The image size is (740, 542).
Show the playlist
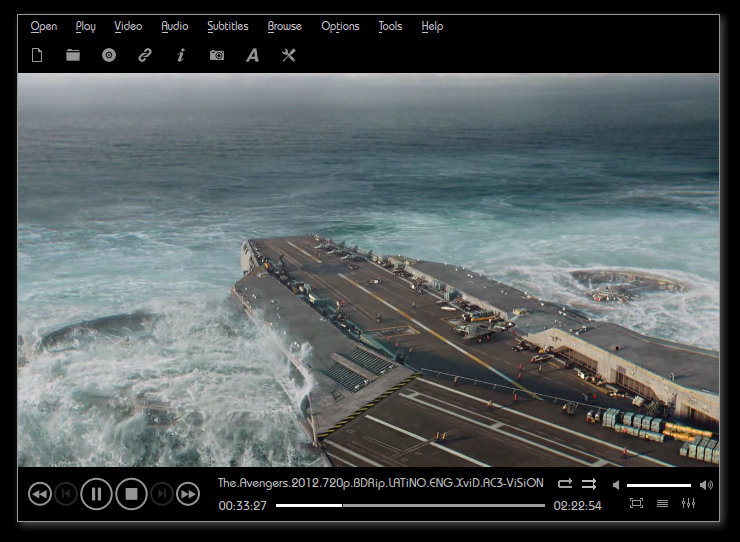(663, 503)
